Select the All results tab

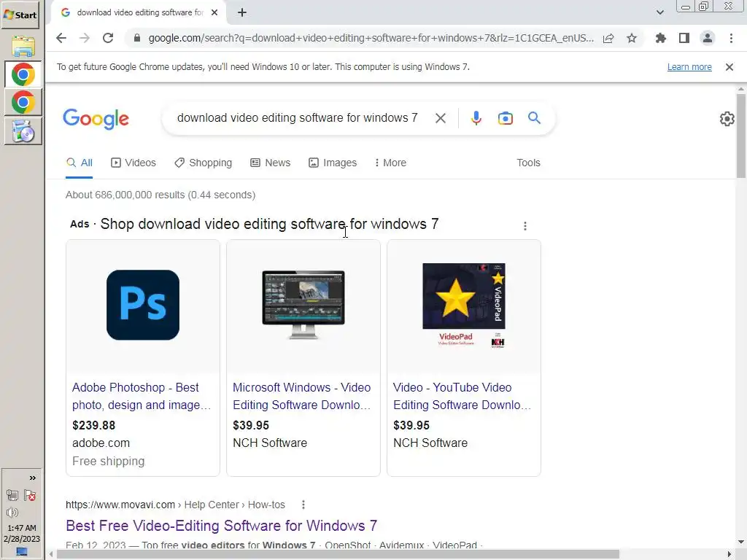[79, 163]
